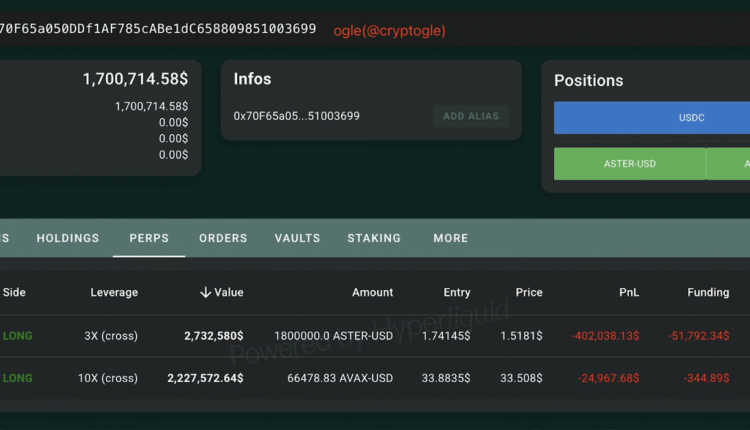The height and width of the screenshot is (430, 750).
Task: Select the AVAX-USD amount in the 10X position row
Action: [x=340, y=378]
